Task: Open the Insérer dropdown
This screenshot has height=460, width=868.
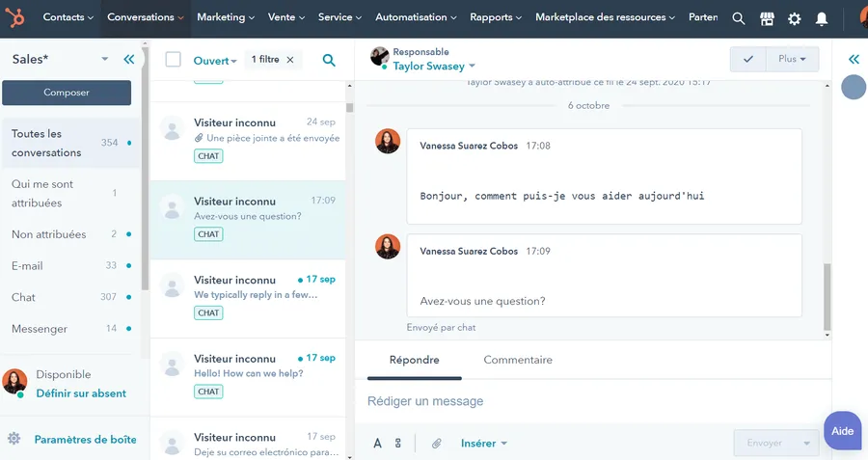Action: [484, 443]
